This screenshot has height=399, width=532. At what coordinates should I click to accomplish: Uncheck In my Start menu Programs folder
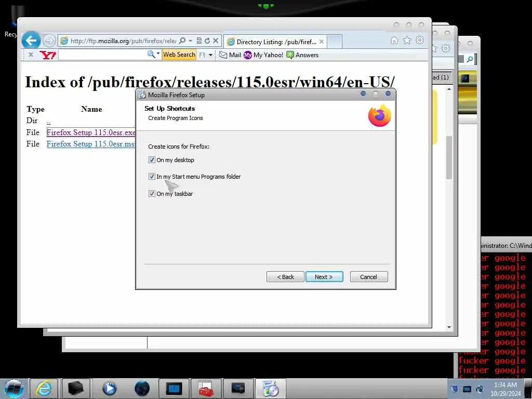click(x=152, y=177)
